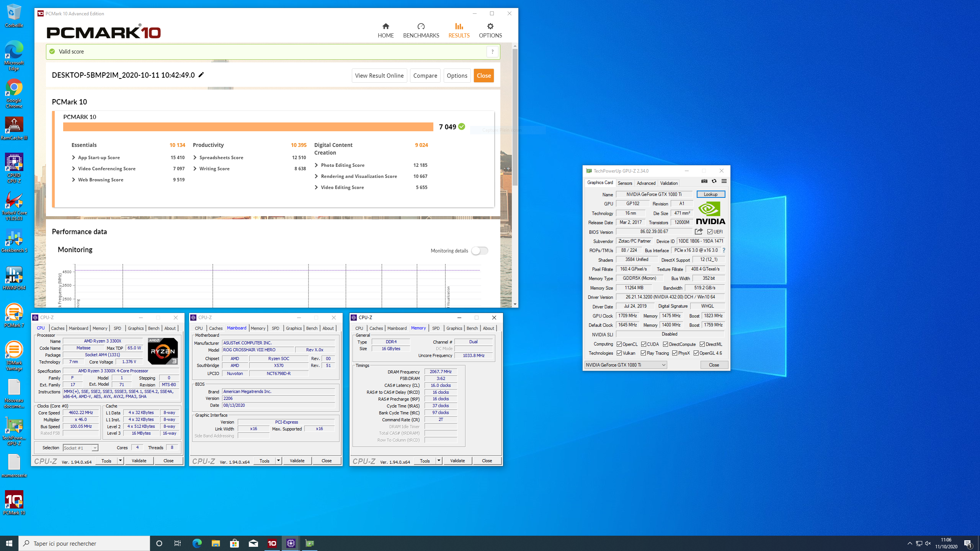
Task: Open the BENCHMARKS section in PCMark 10
Action: click(x=421, y=31)
